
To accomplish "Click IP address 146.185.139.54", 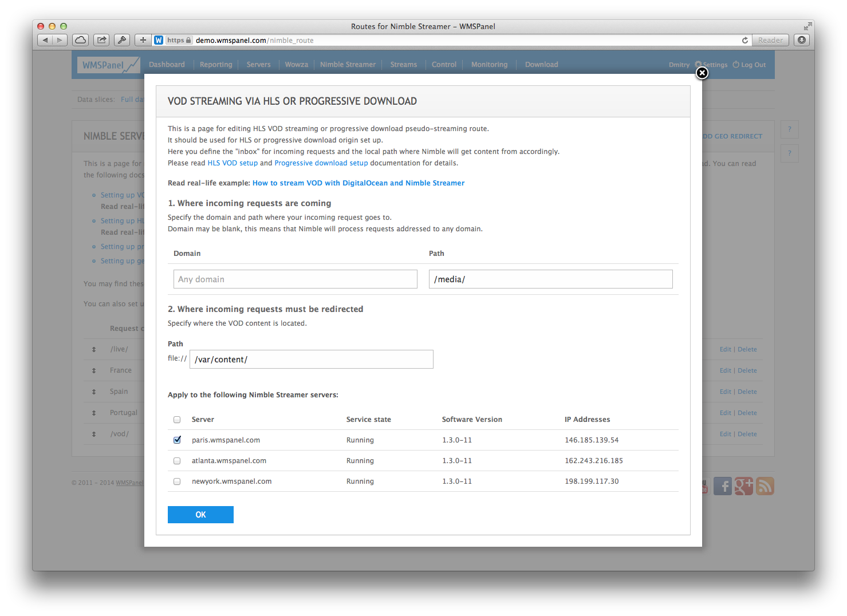I will click(x=592, y=440).
